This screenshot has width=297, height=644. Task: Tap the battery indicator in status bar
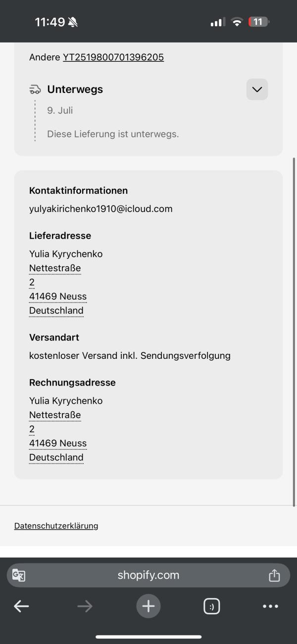[x=259, y=22]
